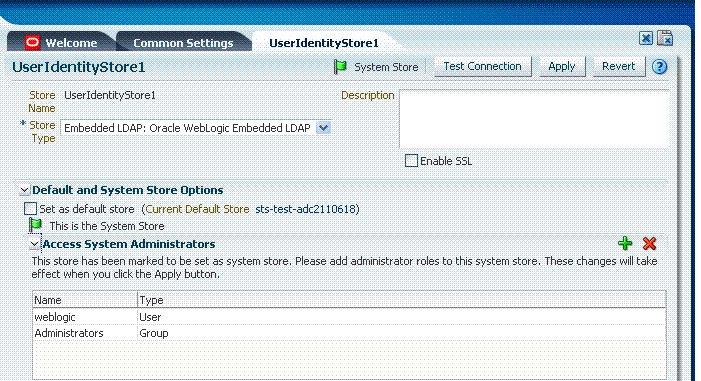This screenshot has height=381, width=701.
Task: Open the Store Type dropdown
Action: pyautogui.click(x=323, y=128)
